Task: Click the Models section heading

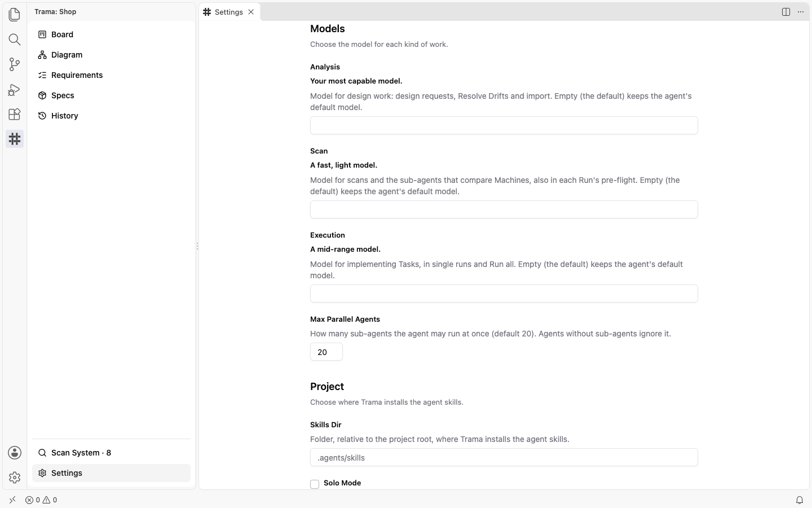Action: [x=328, y=29]
